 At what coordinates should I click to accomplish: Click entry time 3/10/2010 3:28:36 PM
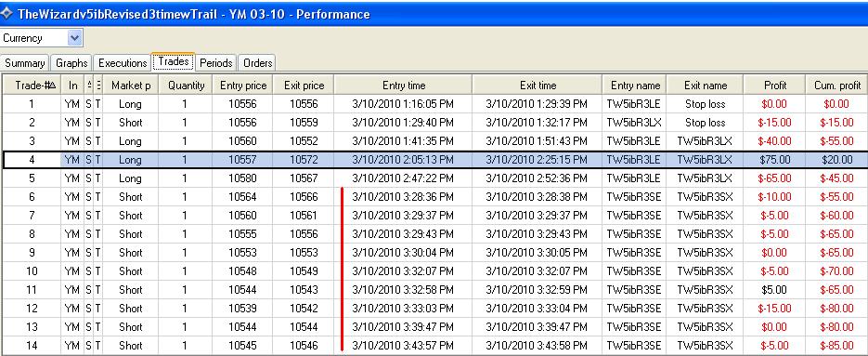tap(403, 197)
